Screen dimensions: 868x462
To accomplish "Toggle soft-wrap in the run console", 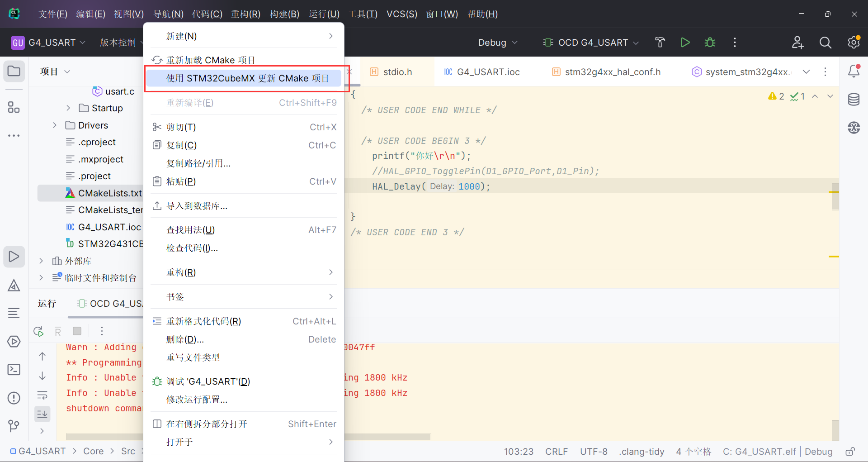I will [x=42, y=395].
